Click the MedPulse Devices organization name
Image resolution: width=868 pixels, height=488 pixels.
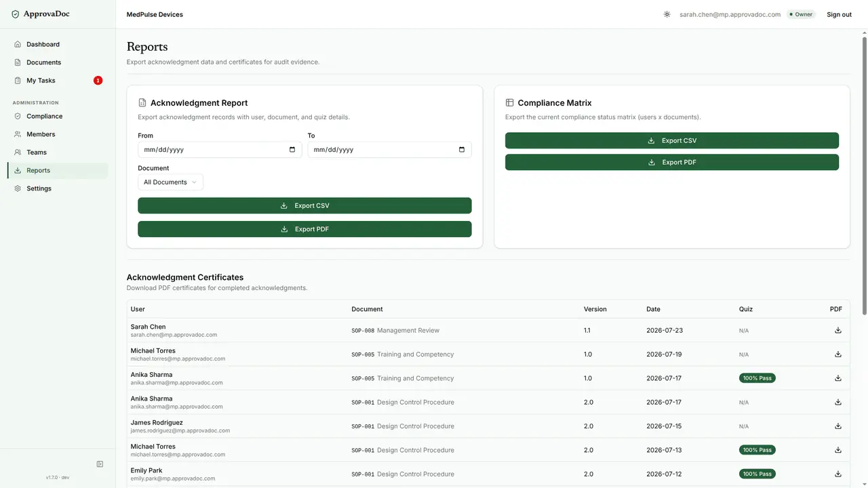[155, 14]
